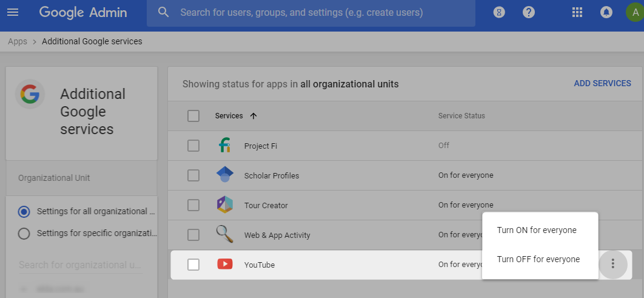The width and height of the screenshot is (644, 298).
Task: Click the Scholar Profiles graduation cap icon
Action: (224, 175)
